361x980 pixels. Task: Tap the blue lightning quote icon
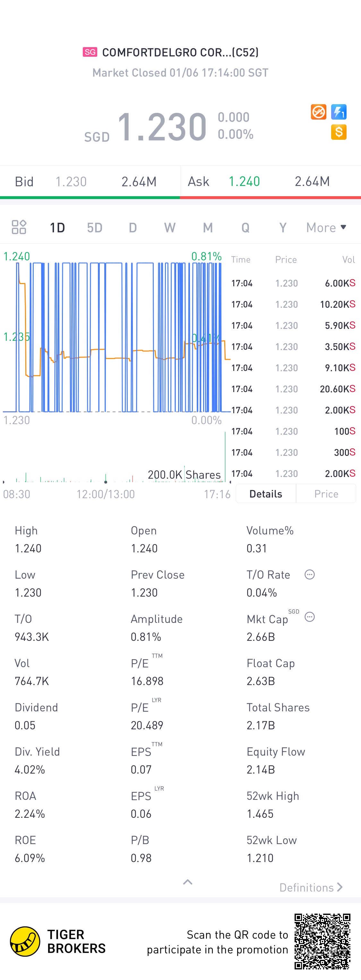(339, 112)
